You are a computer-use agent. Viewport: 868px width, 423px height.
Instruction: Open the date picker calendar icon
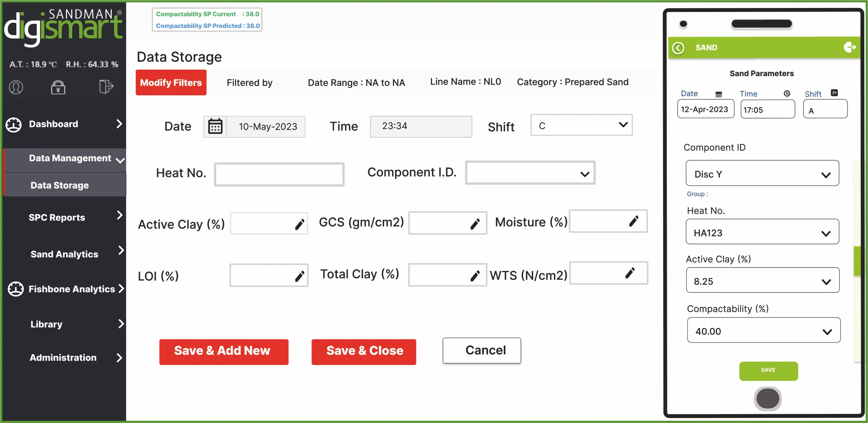pyautogui.click(x=215, y=127)
